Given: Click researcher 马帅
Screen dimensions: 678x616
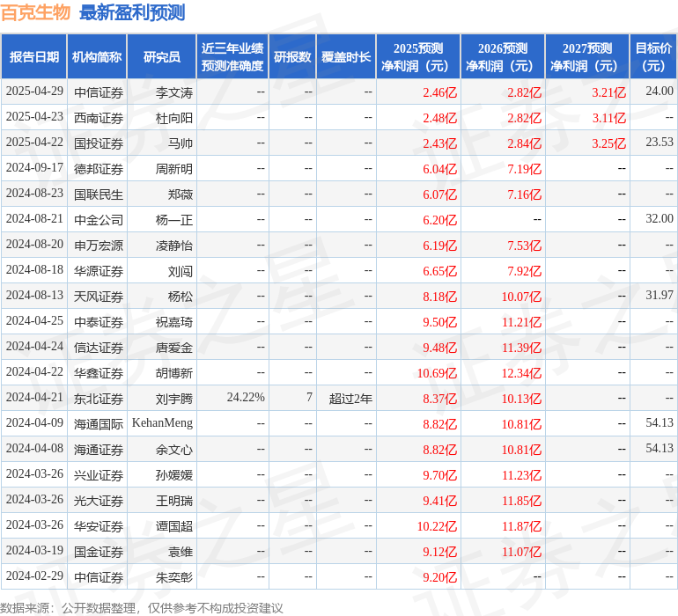Looking at the screenshot, I should pyautogui.click(x=181, y=143).
